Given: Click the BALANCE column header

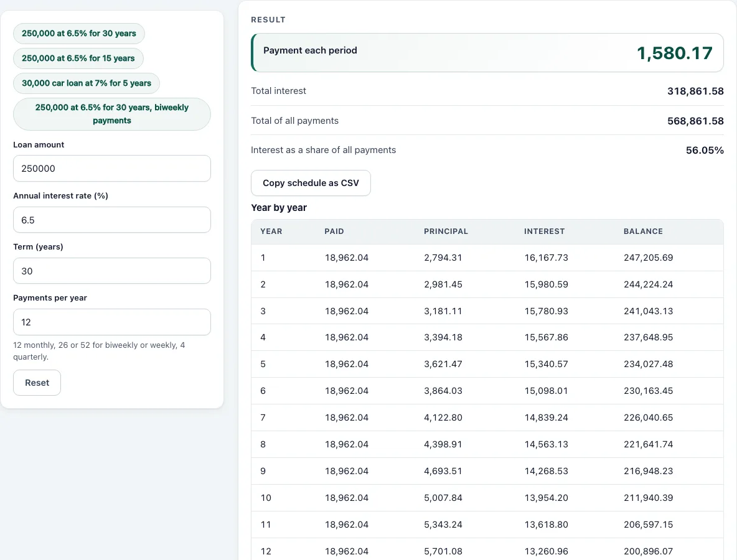Looking at the screenshot, I should 643,231.
